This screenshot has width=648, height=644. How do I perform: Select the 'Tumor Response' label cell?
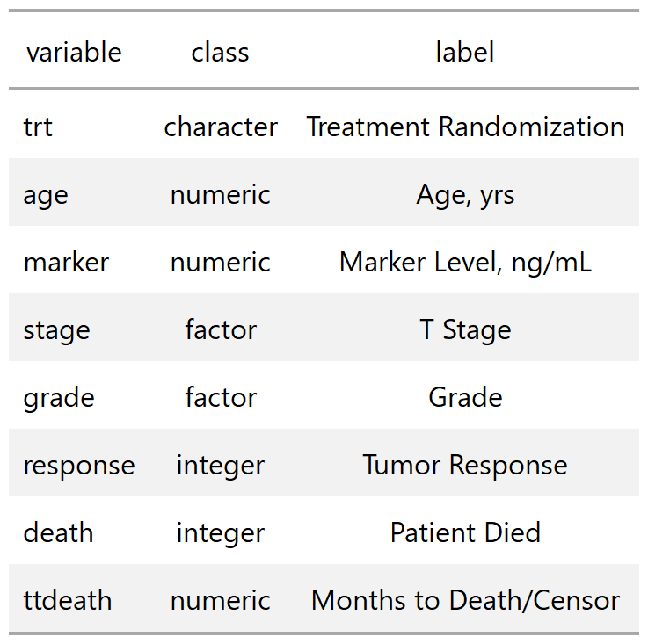pos(465,466)
